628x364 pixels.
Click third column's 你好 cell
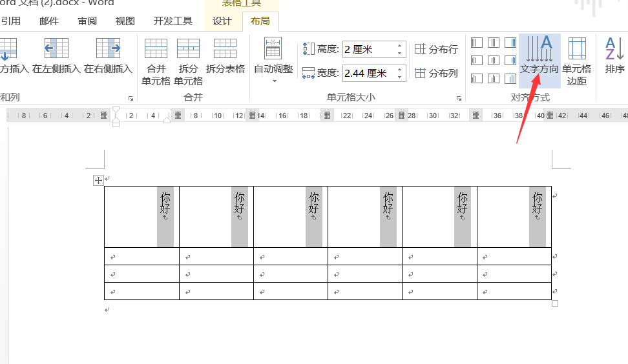pos(291,217)
